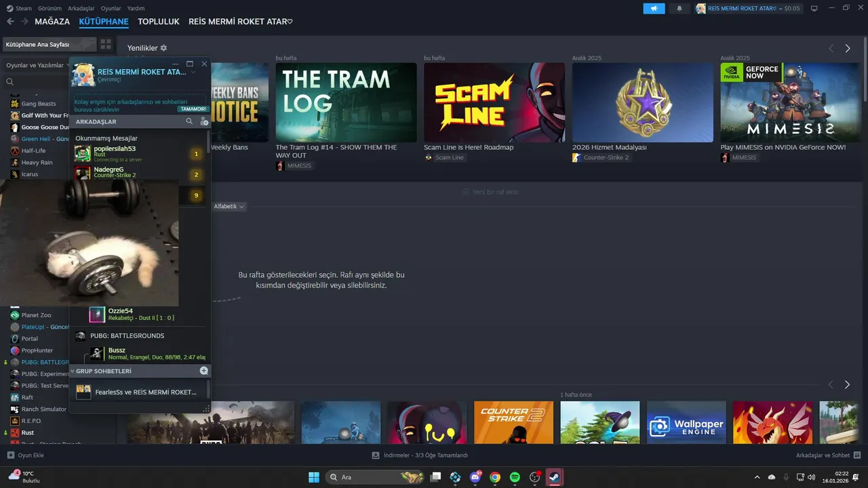Open İndirmeler download status
This screenshot has width=868, height=488.
click(420, 455)
